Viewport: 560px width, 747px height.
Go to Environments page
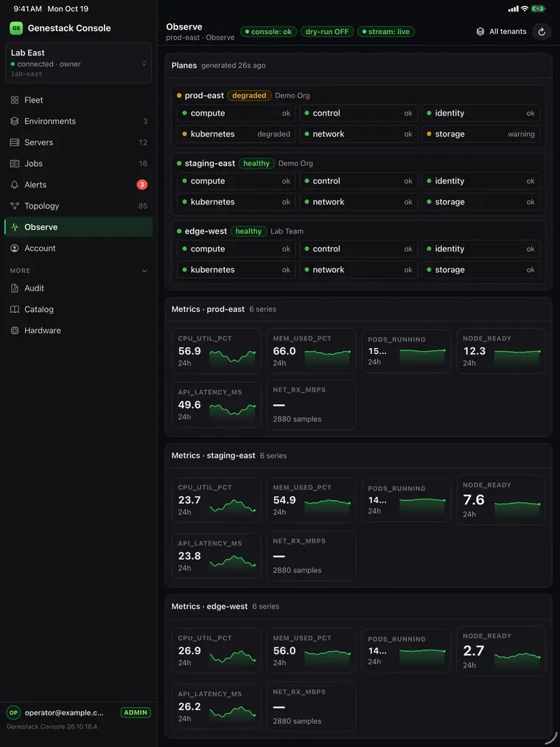tap(79, 121)
